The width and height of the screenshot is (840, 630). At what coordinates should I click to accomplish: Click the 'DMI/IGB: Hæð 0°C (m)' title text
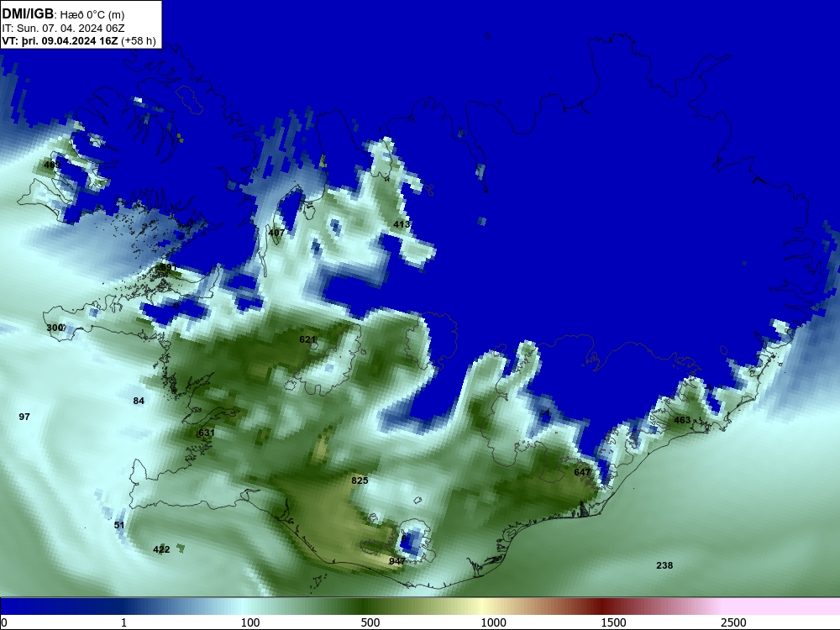coord(63,14)
